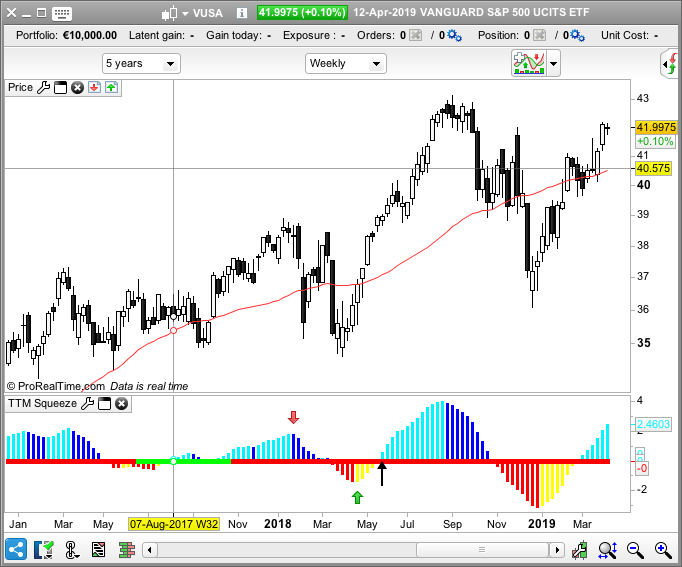The width and height of the screenshot is (682, 567).
Task: Open Price panel settings wrench
Action: tap(43, 87)
